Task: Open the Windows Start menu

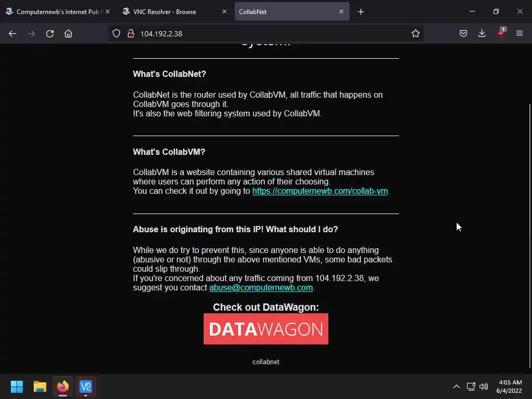Action: click(17, 387)
